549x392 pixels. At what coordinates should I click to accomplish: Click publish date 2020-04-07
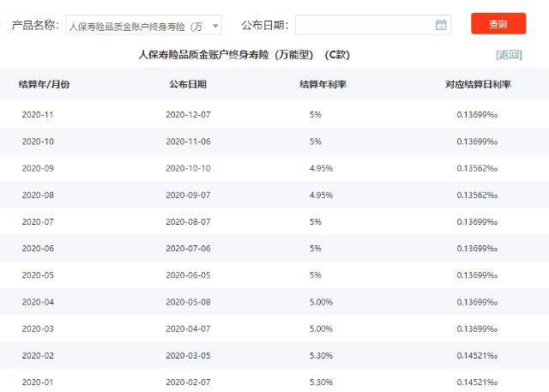[x=188, y=329]
